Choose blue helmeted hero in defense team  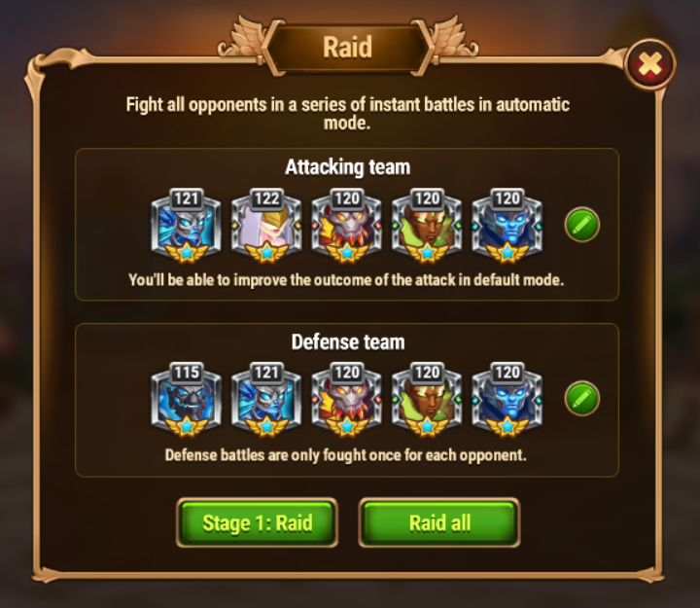(x=507, y=400)
